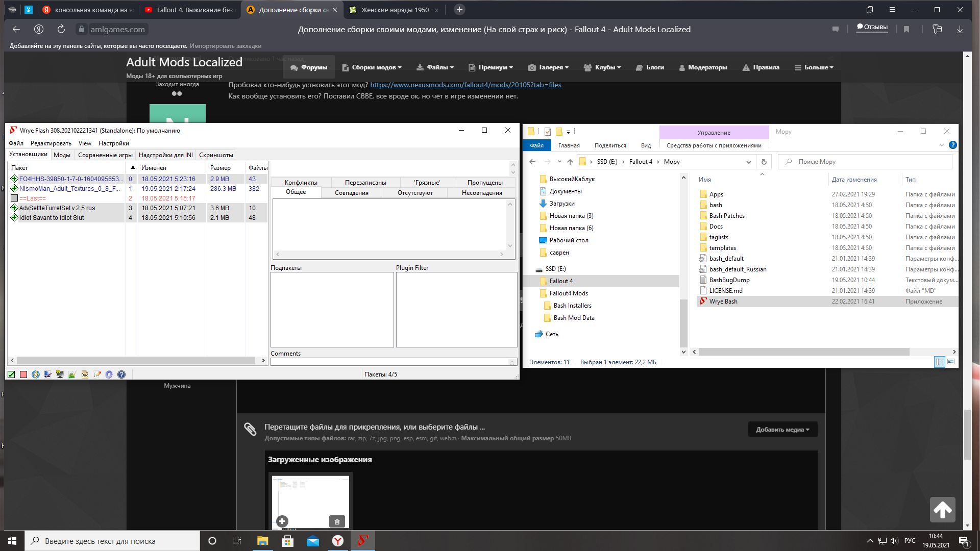
Task: Delete the uploaded image via trash icon
Action: coord(337,521)
